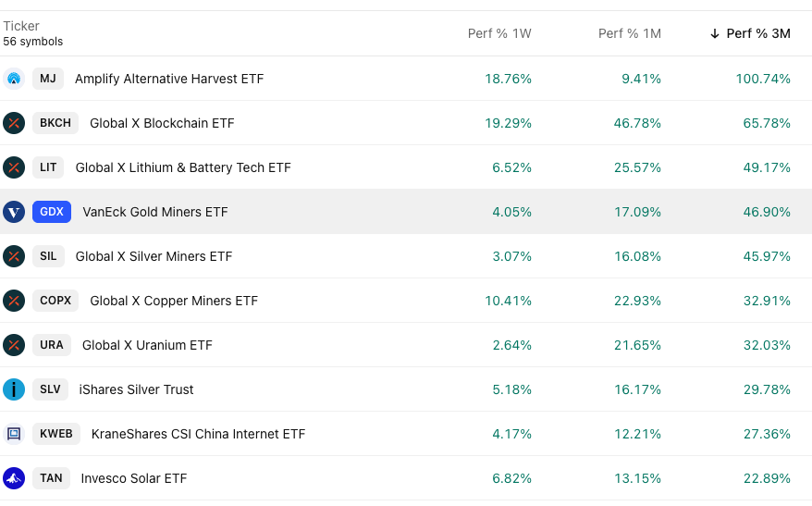Open the GDX ticker badge
The width and height of the screenshot is (812, 506).
[52, 212]
